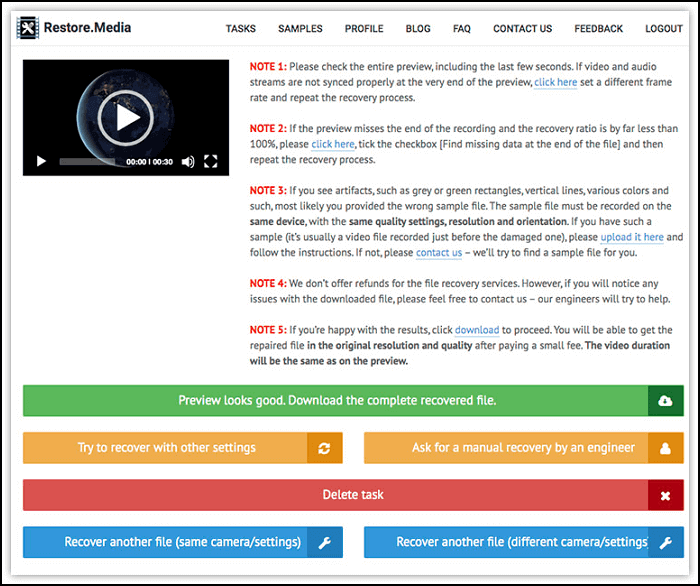Click the 'download' link in NOTE 5
Screen dimensions: 700x586
coord(477,330)
